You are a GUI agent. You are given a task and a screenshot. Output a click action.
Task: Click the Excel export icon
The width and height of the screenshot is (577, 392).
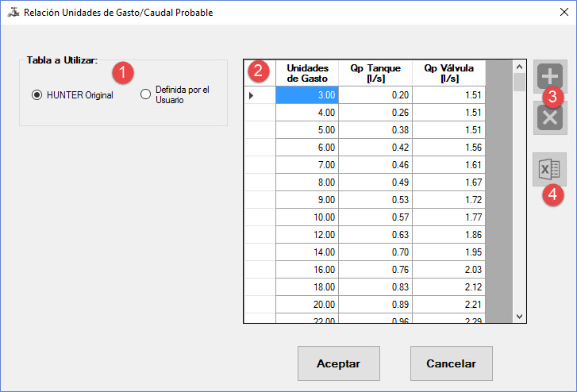click(x=549, y=169)
